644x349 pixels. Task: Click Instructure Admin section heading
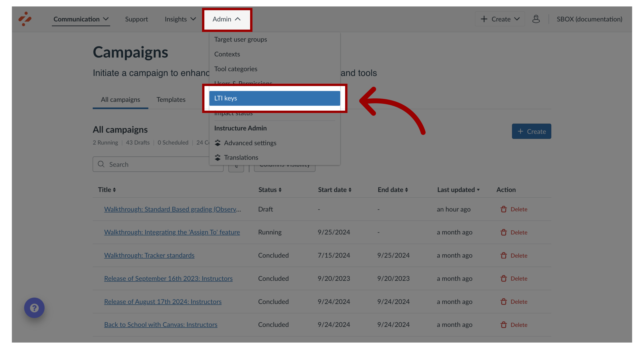click(x=240, y=128)
